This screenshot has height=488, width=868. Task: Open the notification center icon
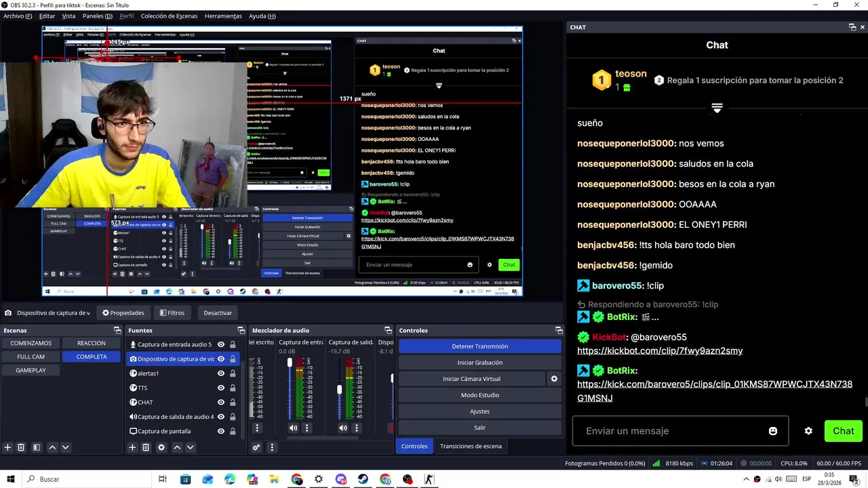click(x=854, y=479)
